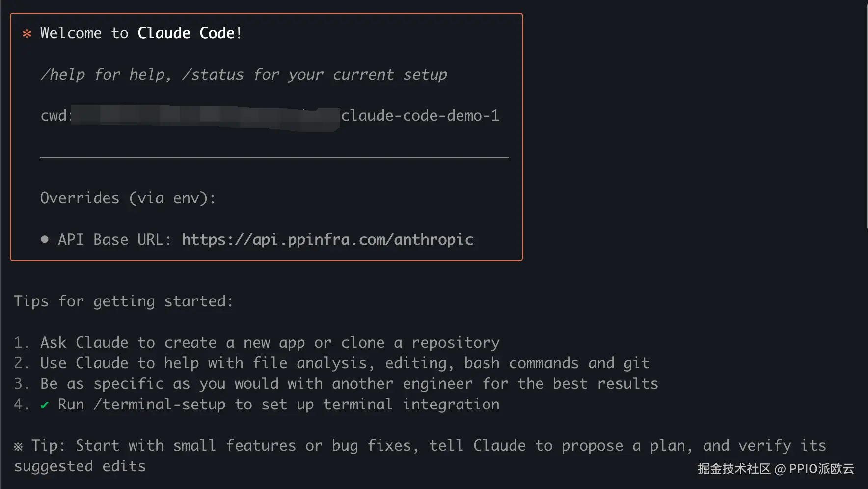Click the "Tips for getting started:" heading
Viewport: 868px width, 489px height.
click(x=123, y=301)
